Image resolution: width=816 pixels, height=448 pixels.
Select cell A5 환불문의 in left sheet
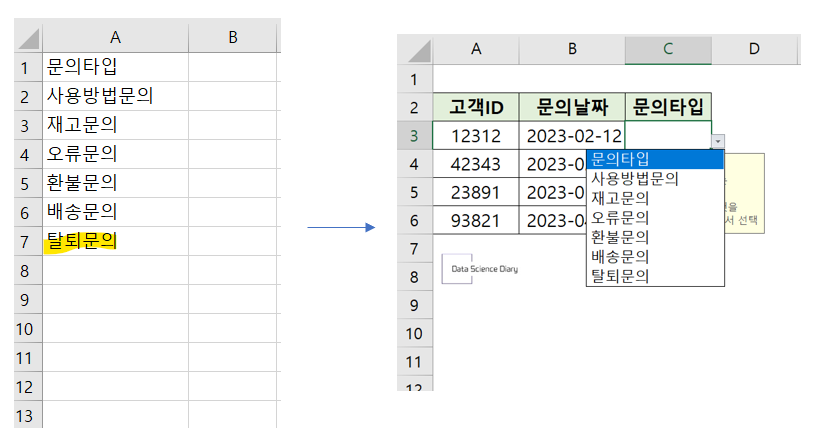click(116, 183)
